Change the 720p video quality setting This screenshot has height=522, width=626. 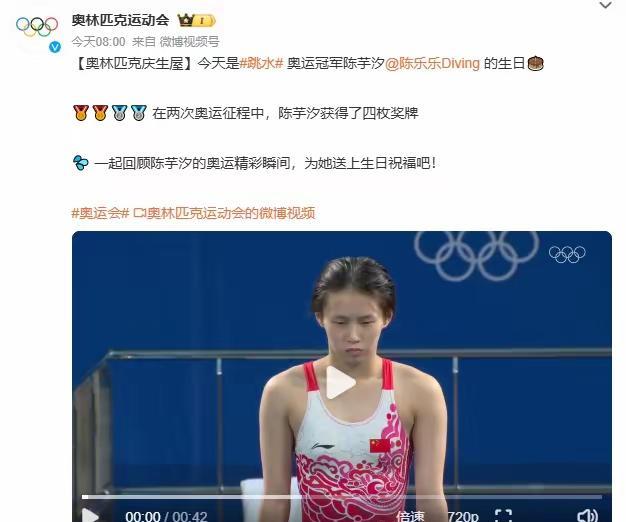[463, 516]
